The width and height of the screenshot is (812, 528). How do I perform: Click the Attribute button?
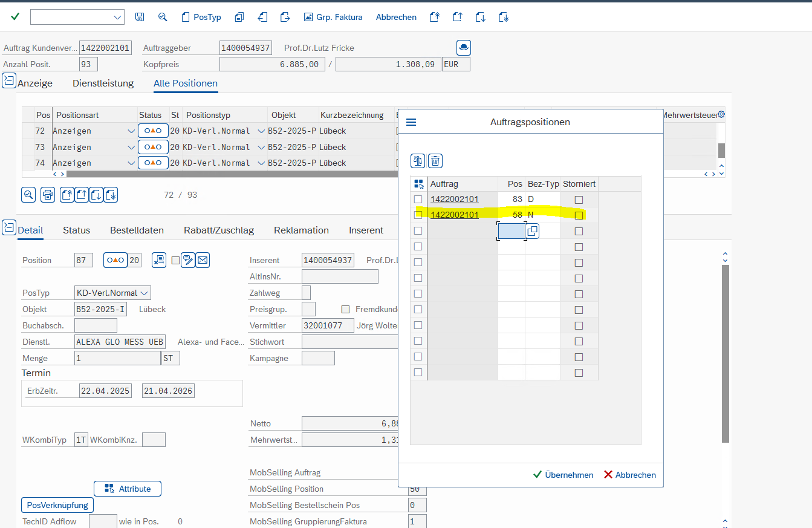click(128, 489)
